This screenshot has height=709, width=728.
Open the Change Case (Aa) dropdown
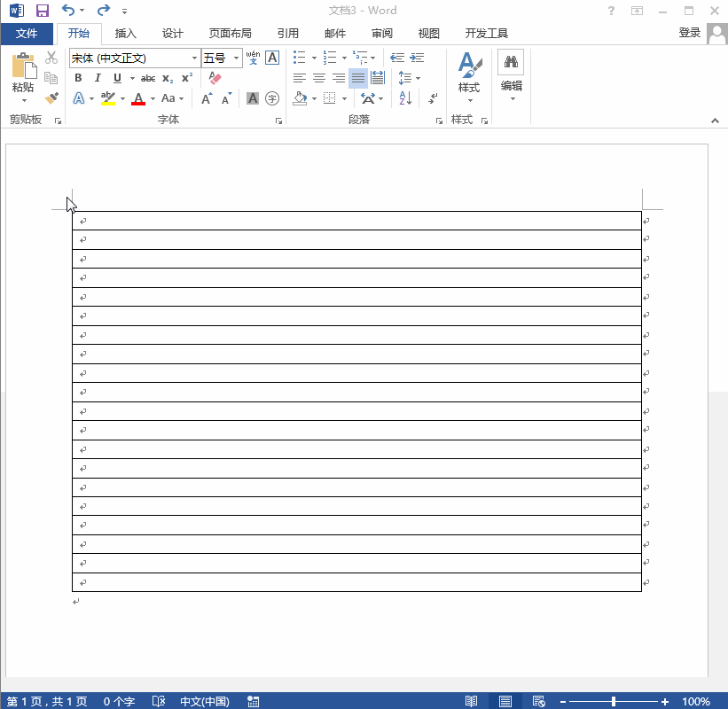tap(172, 98)
